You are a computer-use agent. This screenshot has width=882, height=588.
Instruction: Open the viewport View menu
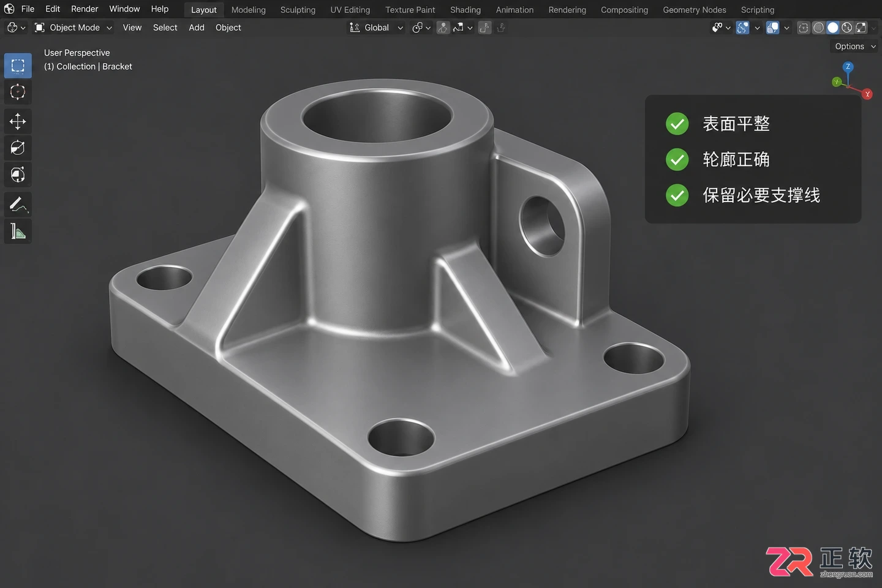(x=132, y=28)
